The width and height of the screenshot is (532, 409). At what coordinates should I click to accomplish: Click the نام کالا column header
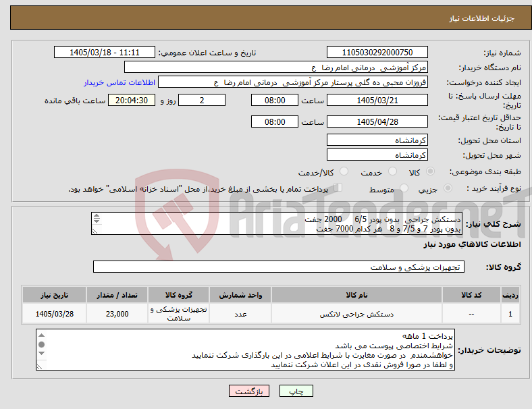pos(356,295)
